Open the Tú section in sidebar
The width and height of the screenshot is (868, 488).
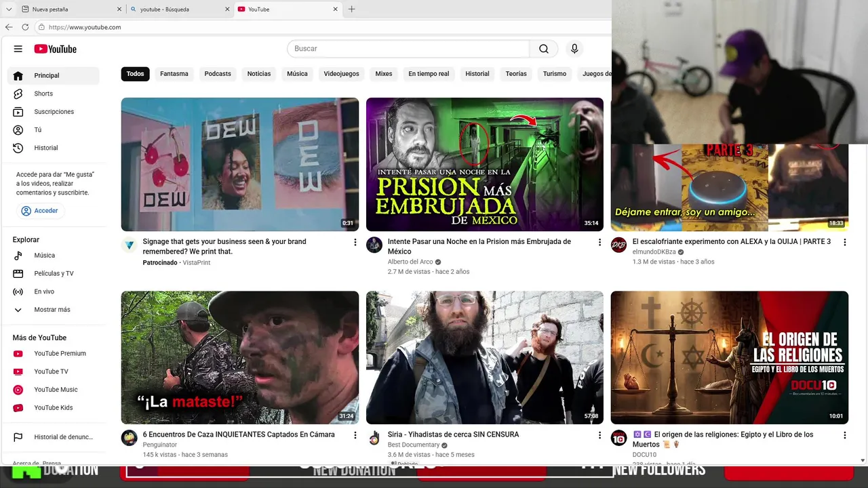pos(54,129)
